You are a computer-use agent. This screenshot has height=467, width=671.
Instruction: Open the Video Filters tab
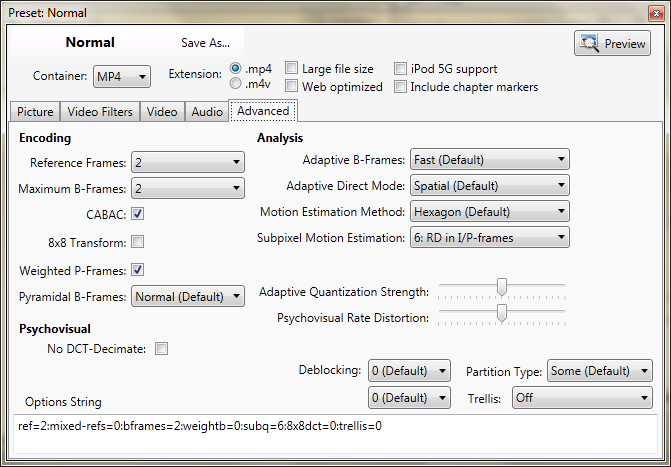100,112
